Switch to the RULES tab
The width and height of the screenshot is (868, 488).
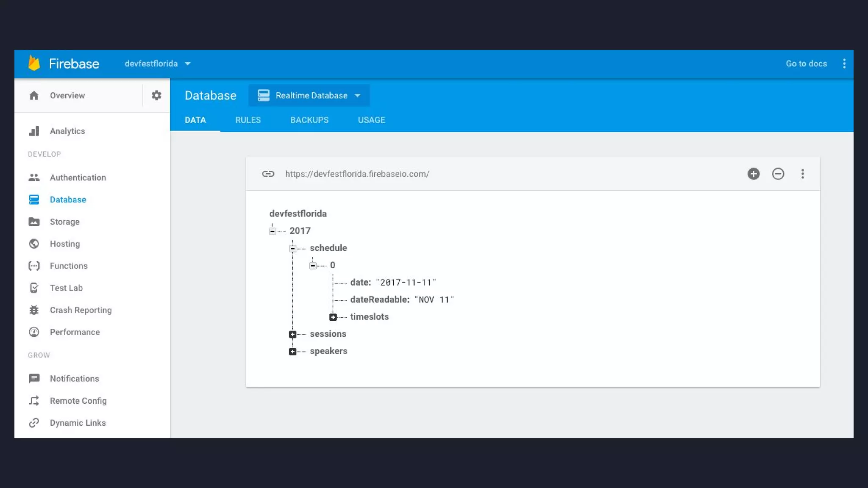(248, 120)
